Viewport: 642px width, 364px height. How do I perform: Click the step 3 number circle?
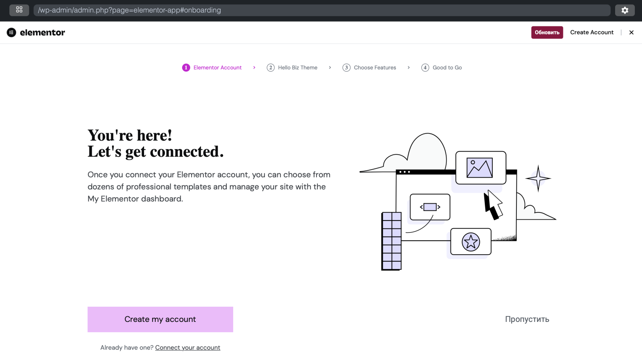346,68
